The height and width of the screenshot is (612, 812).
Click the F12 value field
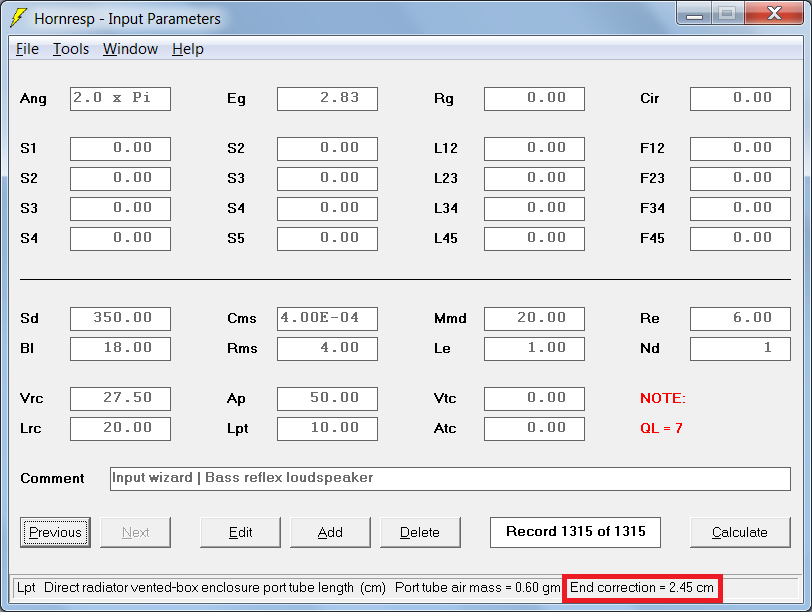[x=741, y=149]
